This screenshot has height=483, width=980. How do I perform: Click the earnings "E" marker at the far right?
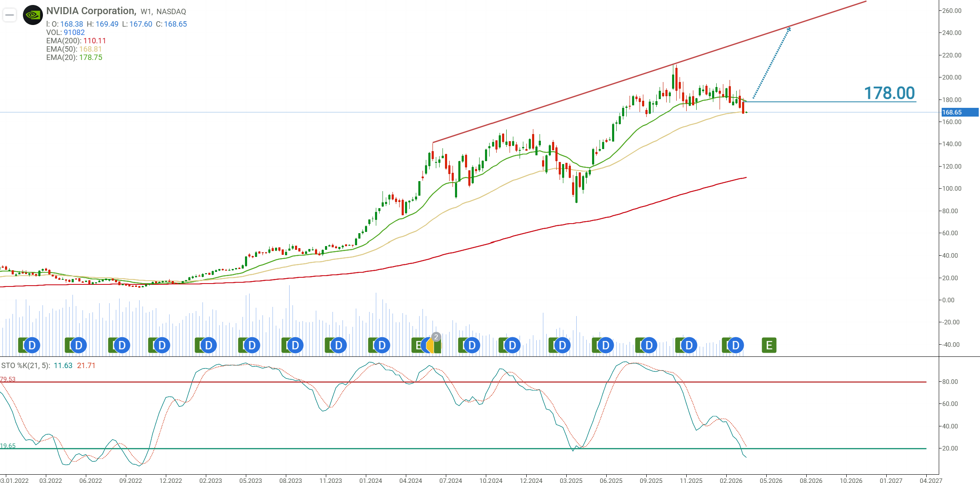coord(769,345)
